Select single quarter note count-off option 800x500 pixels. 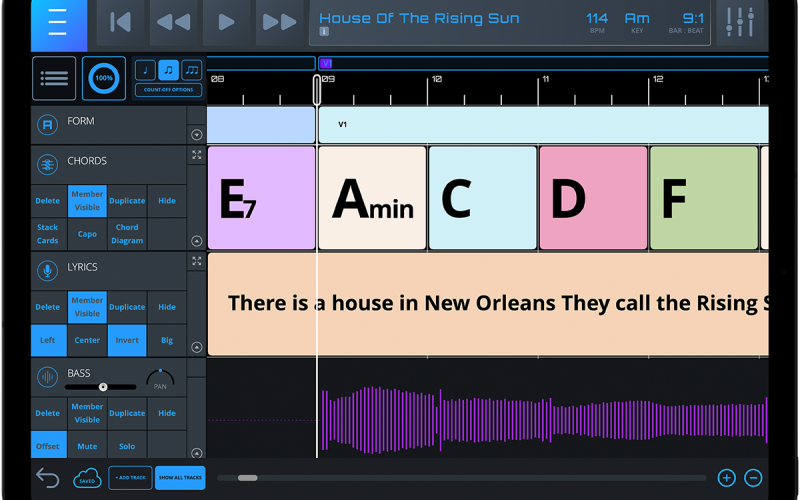click(x=144, y=70)
